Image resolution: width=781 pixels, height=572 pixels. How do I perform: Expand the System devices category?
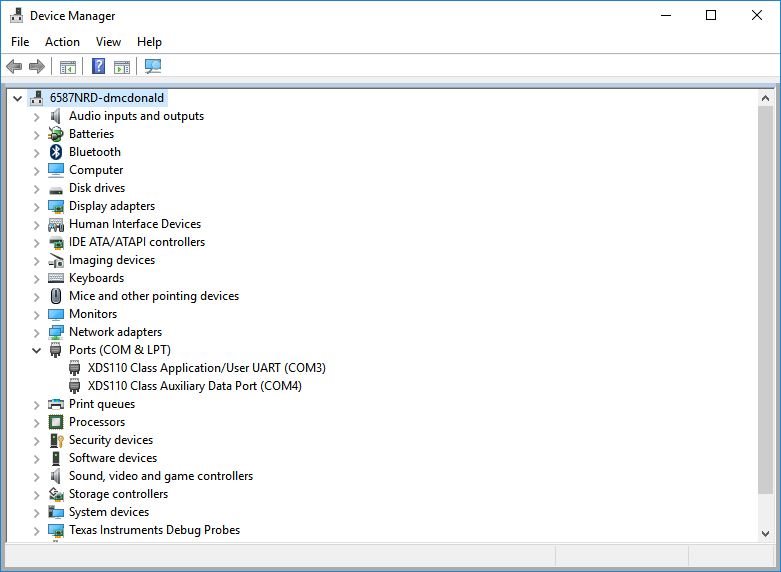pos(36,513)
